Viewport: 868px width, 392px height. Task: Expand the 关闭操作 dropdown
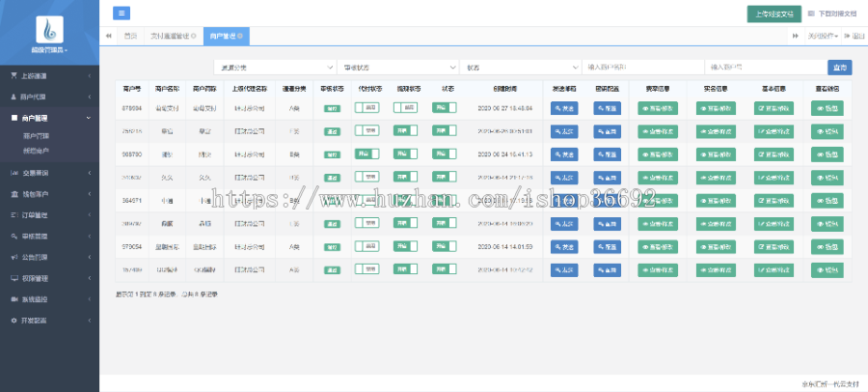[x=823, y=36]
